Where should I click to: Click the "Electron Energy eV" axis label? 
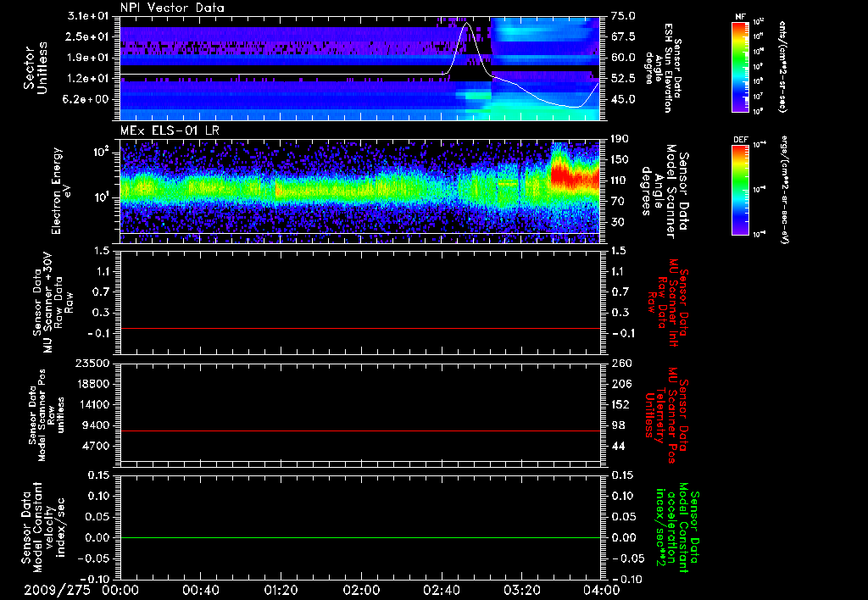pos(61,191)
